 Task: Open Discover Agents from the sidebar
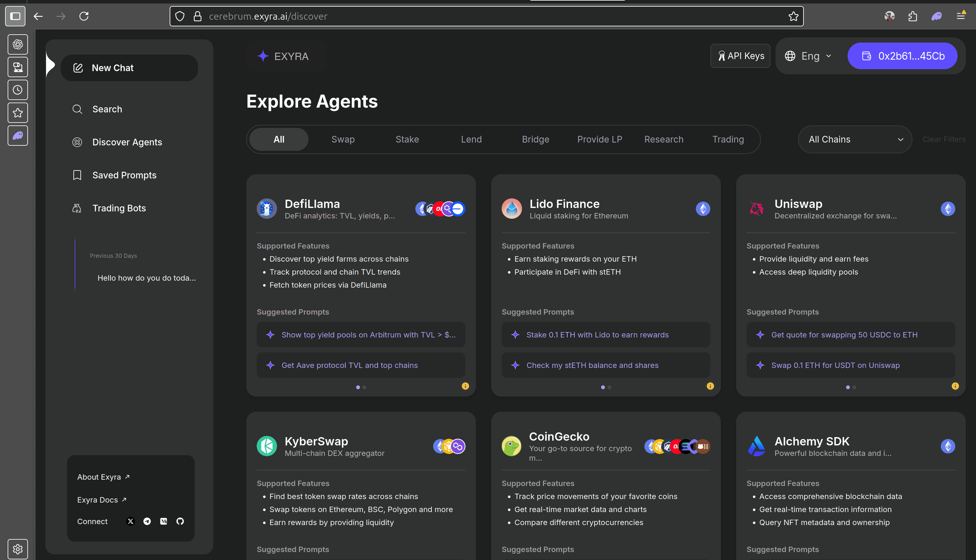click(x=127, y=142)
